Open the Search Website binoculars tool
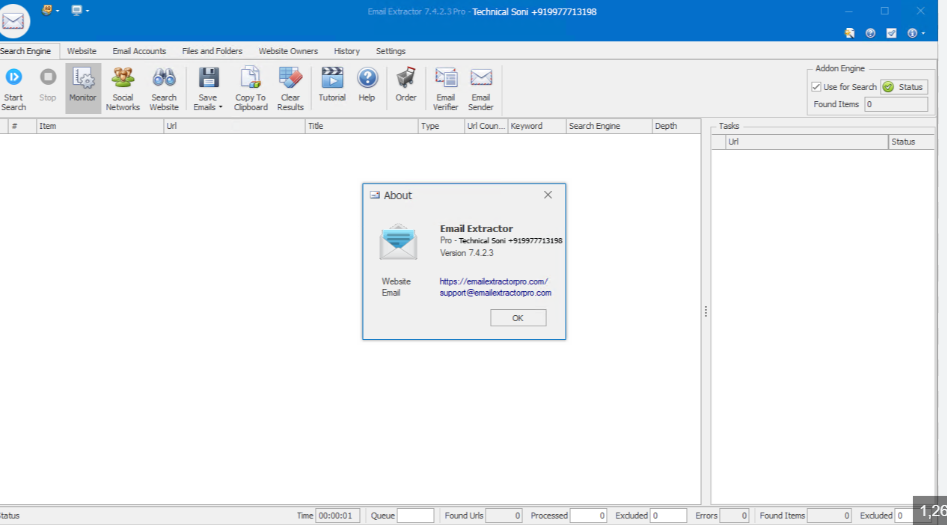 (164, 89)
